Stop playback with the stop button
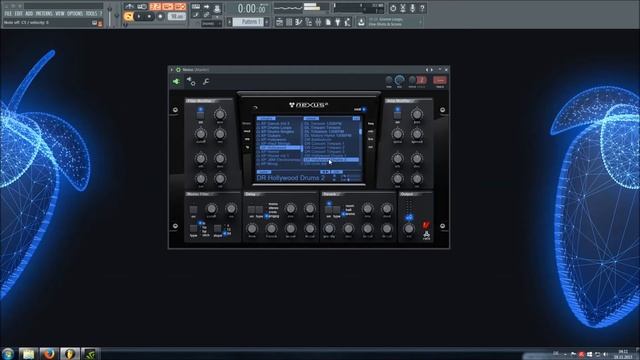The width and height of the screenshot is (640, 360). [x=149, y=16]
